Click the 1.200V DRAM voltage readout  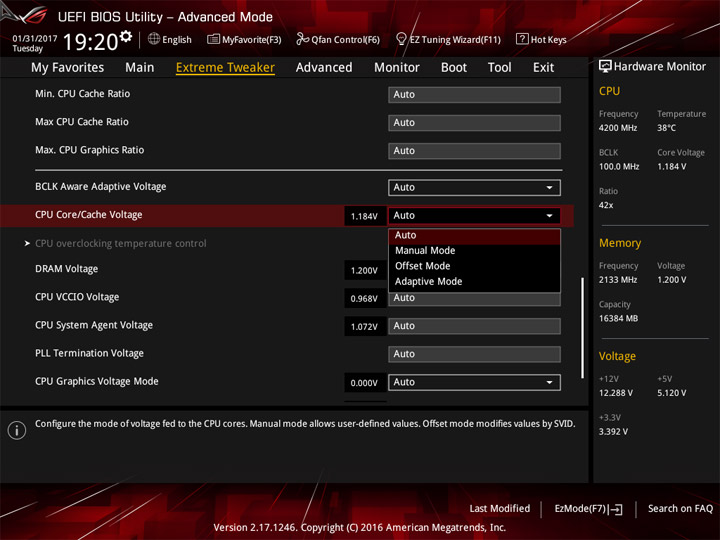(x=365, y=270)
